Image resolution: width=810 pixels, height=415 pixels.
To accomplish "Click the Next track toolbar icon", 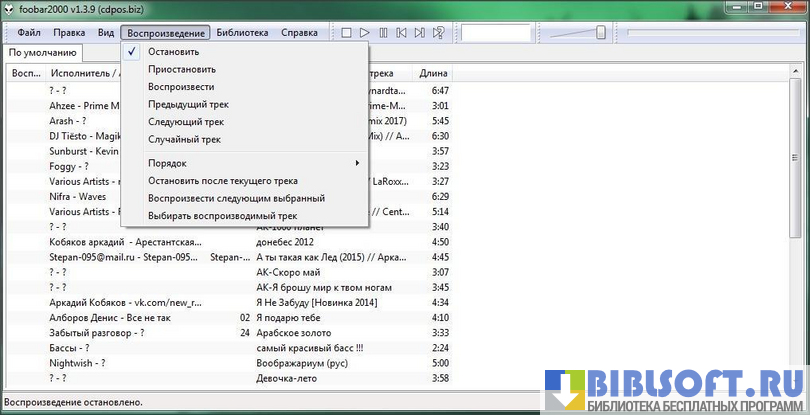I will 419,33.
